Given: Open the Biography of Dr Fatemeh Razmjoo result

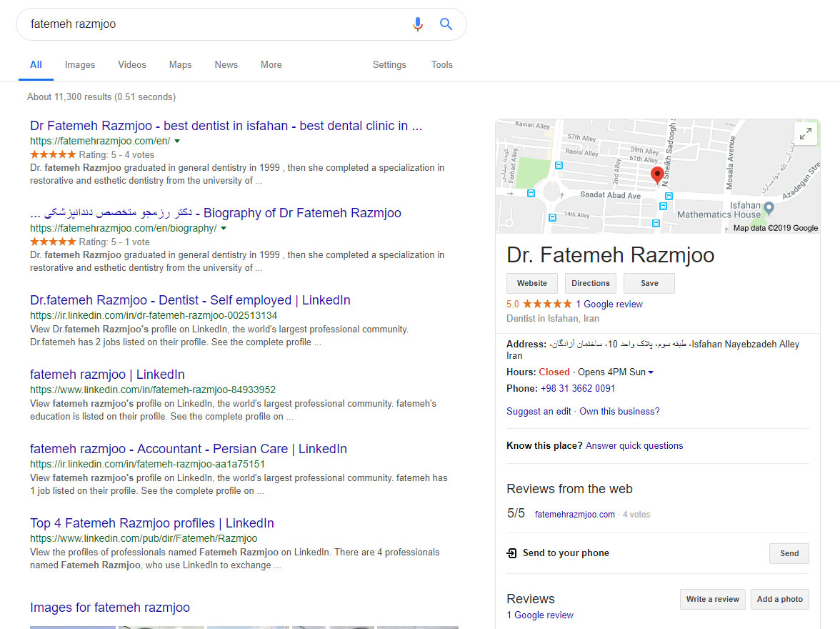Looking at the screenshot, I should [216, 213].
